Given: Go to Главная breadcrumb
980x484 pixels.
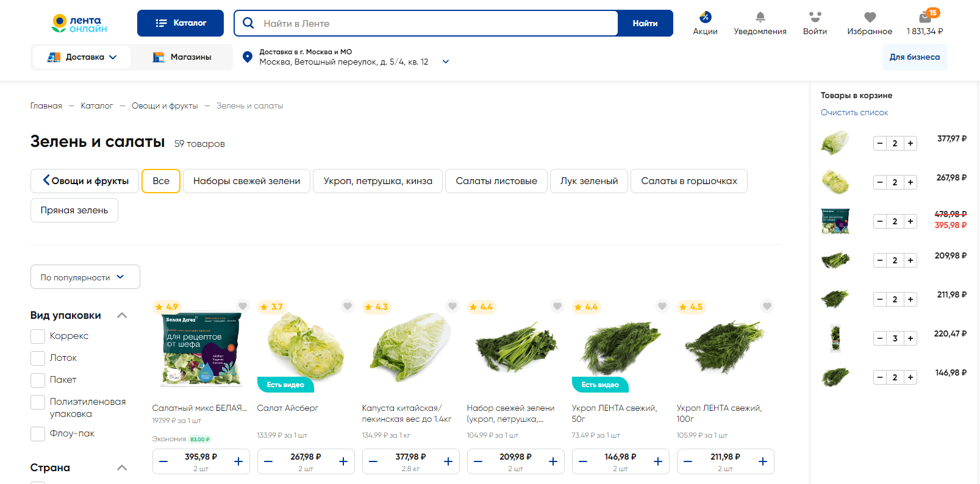Looking at the screenshot, I should tap(46, 105).
